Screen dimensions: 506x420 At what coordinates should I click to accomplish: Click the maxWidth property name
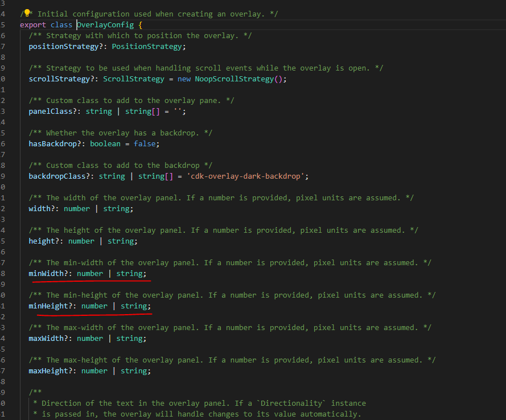tap(46, 339)
